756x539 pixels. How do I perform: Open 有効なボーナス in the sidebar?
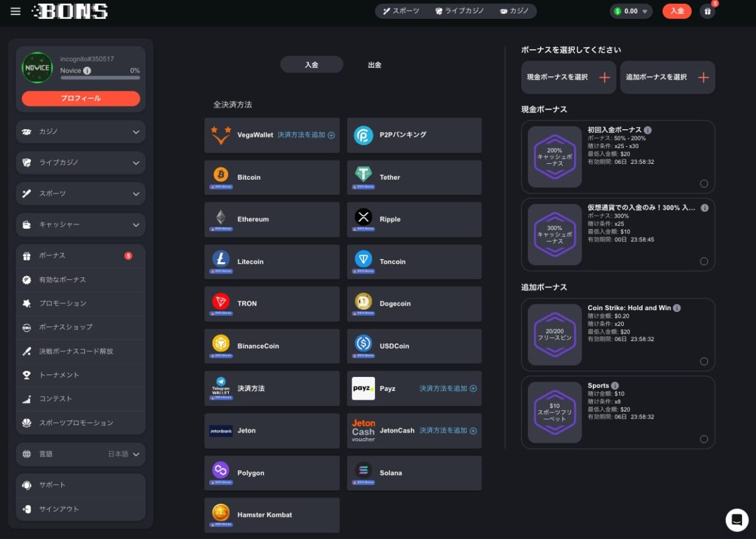81,280
